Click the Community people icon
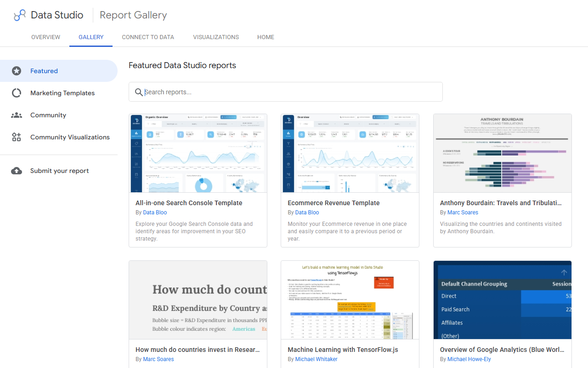The height and width of the screenshot is (368, 588). tap(17, 115)
